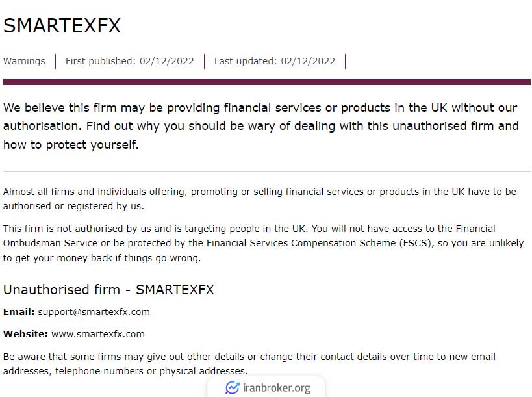Image resolution: width=532 pixels, height=397 pixels.
Task: Click the maroon divider bar below dates
Action: (267, 82)
